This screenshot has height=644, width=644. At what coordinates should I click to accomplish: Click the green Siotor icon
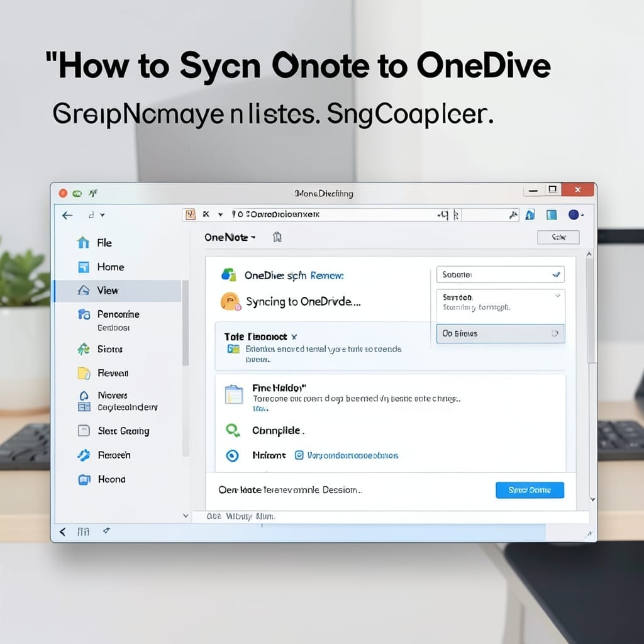pos(84,349)
